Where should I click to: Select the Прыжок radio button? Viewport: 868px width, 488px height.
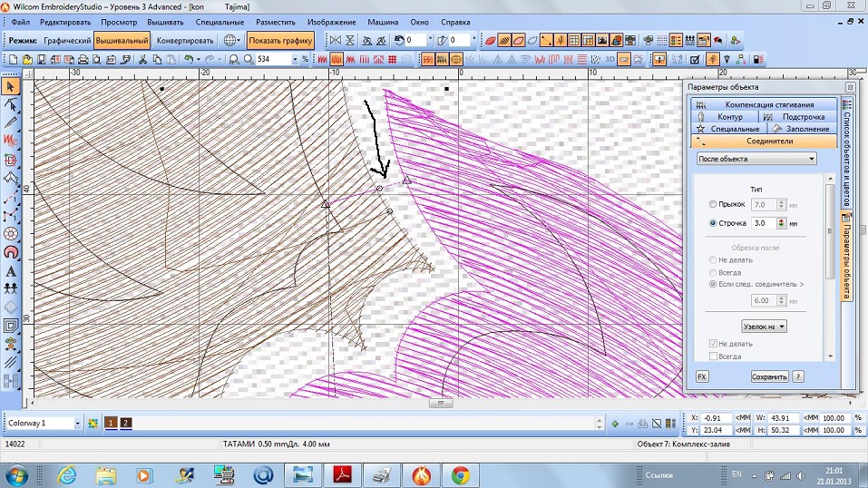tap(713, 205)
